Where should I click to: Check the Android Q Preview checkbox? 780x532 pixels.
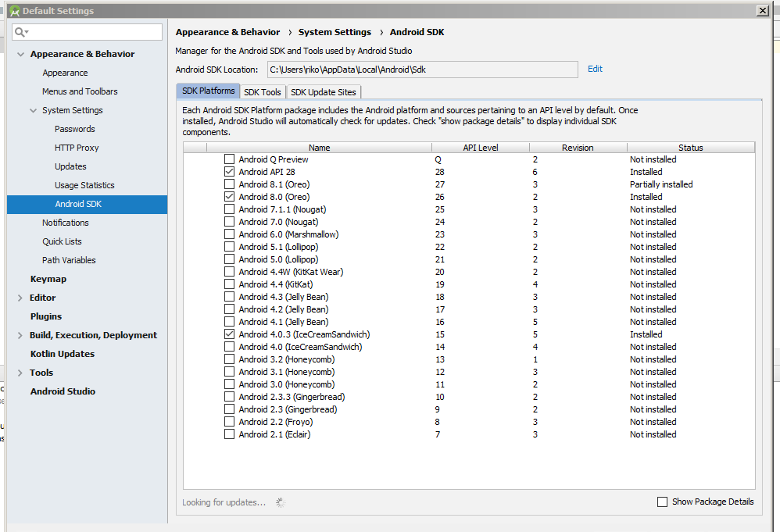point(229,159)
